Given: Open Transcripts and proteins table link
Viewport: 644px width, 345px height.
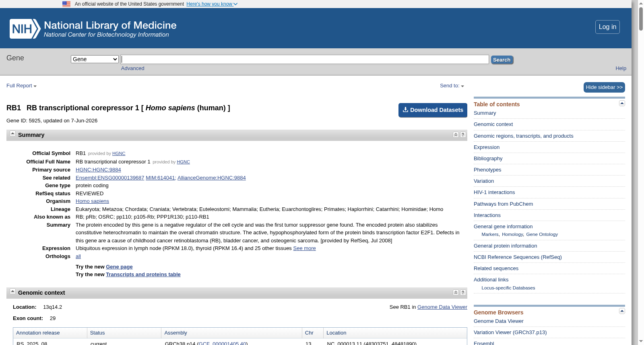Looking at the screenshot, I should click(x=143, y=275).
